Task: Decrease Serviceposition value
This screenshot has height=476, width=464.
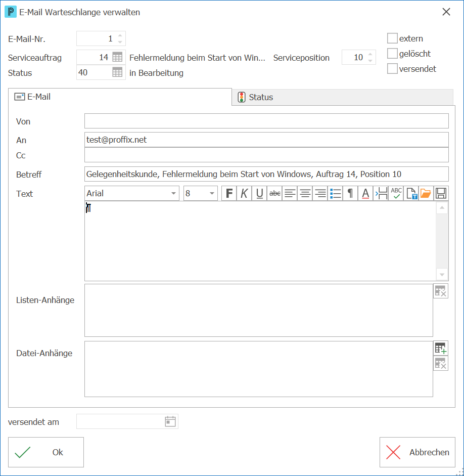Action: (370, 61)
